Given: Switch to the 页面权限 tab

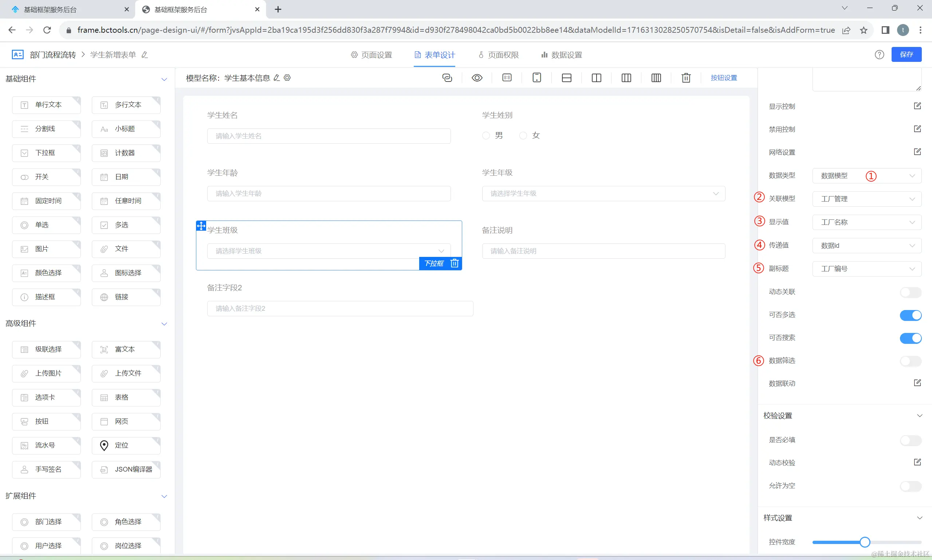Looking at the screenshot, I should coord(499,55).
